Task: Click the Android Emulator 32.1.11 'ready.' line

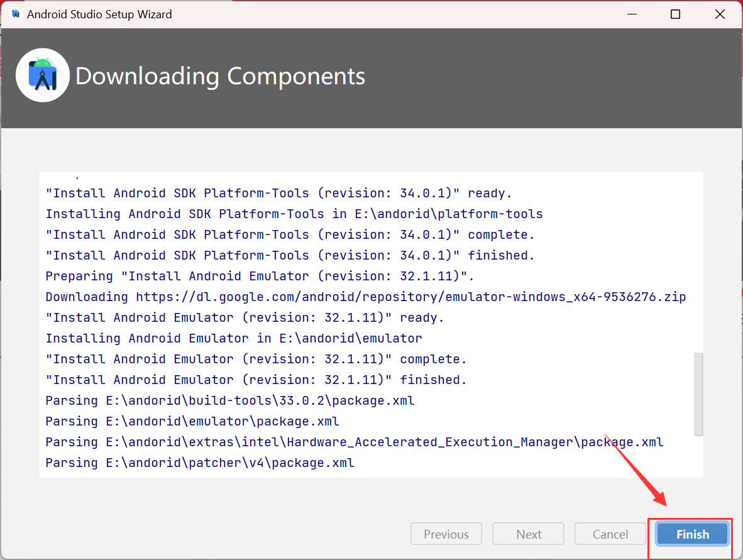Action: pos(245,317)
